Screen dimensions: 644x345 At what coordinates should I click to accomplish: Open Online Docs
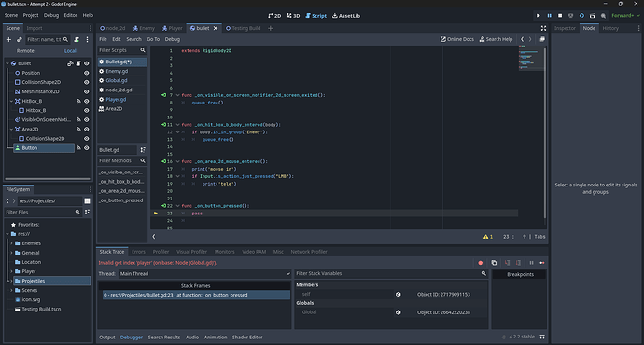point(457,39)
